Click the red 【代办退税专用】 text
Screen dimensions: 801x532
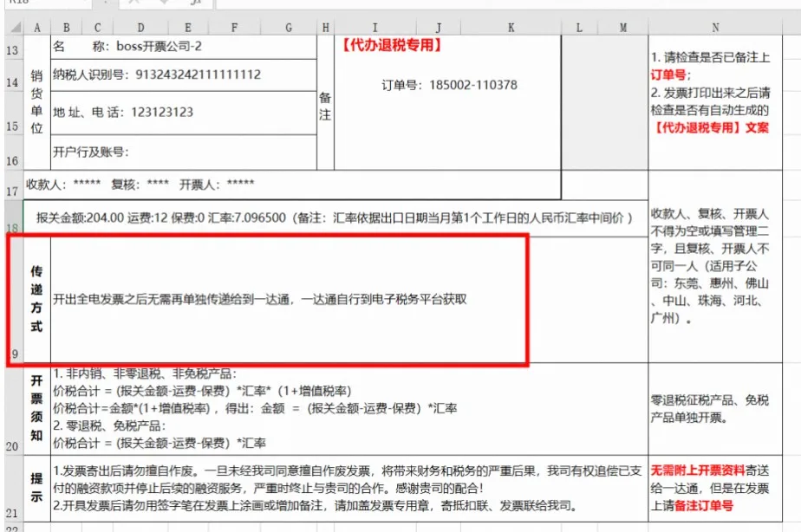(x=391, y=45)
